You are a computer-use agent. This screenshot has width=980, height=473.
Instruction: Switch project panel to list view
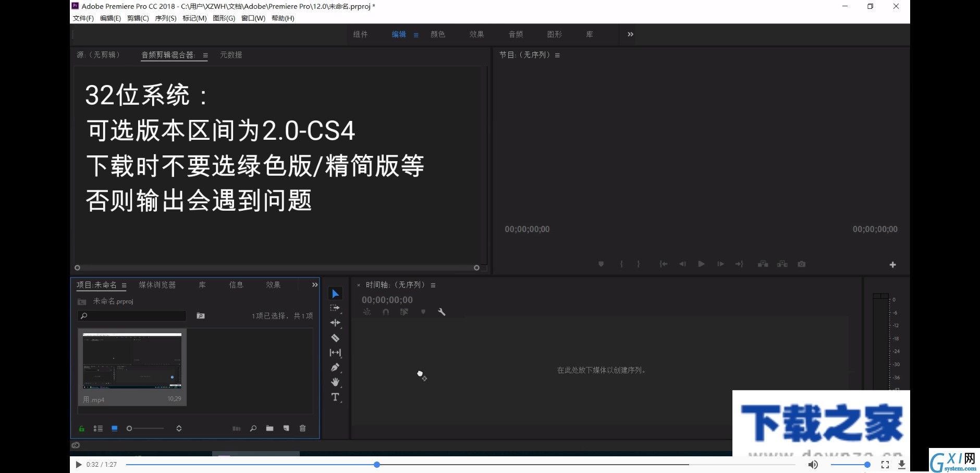coord(98,429)
